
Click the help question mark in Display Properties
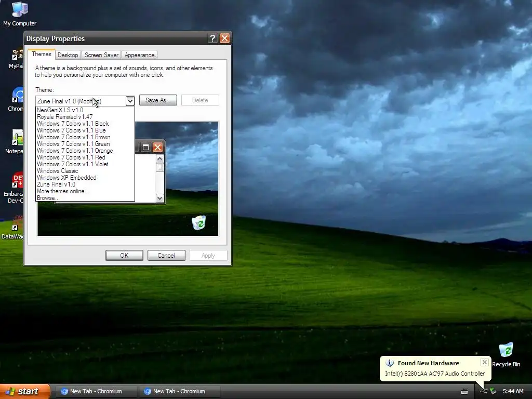(212, 38)
